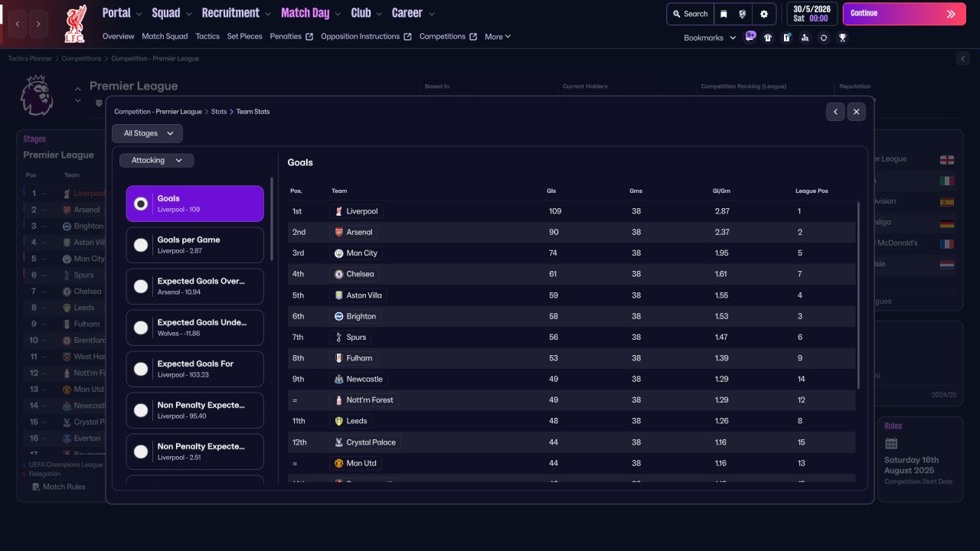Image resolution: width=980 pixels, height=551 pixels.
Task: Sort table by the Gl/Gm column header
Action: (x=721, y=191)
